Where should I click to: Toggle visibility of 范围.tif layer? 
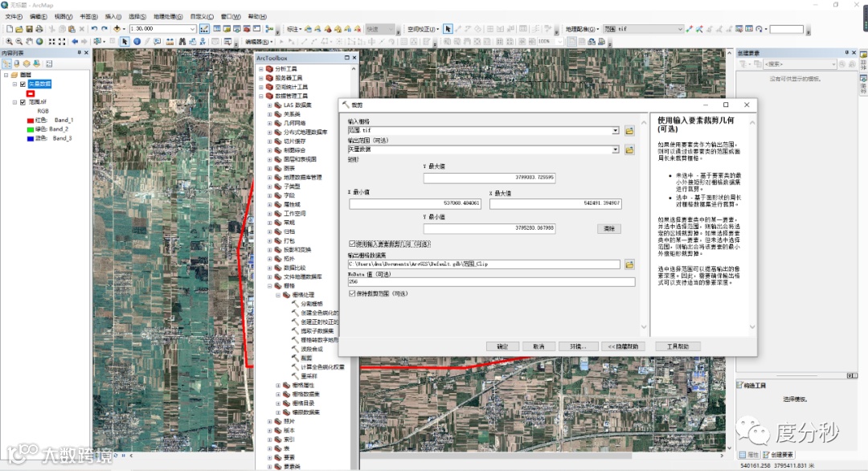click(x=23, y=102)
